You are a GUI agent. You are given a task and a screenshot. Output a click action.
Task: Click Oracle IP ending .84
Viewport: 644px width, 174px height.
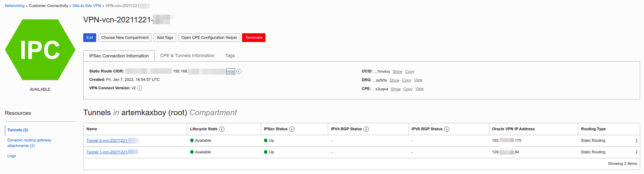tap(505, 152)
